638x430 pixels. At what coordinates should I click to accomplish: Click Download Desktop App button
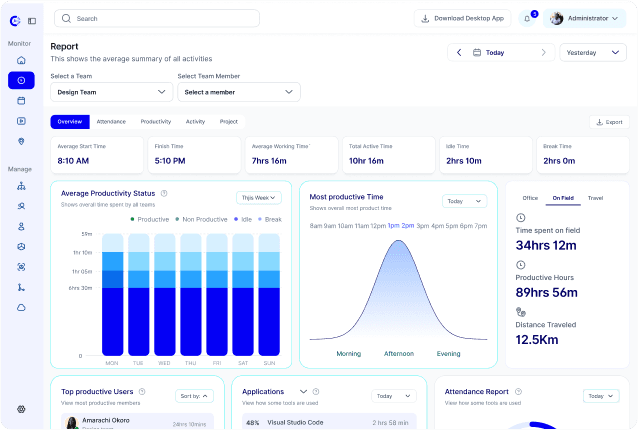pos(464,18)
